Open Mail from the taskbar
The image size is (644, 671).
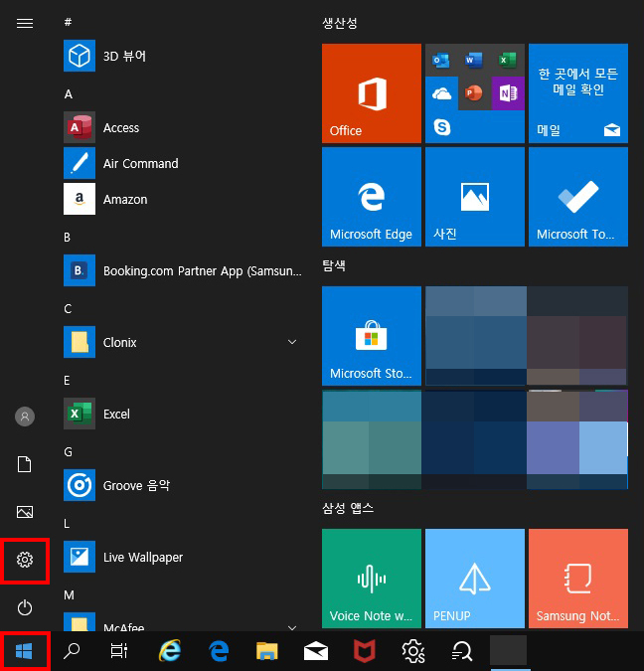[x=316, y=651]
